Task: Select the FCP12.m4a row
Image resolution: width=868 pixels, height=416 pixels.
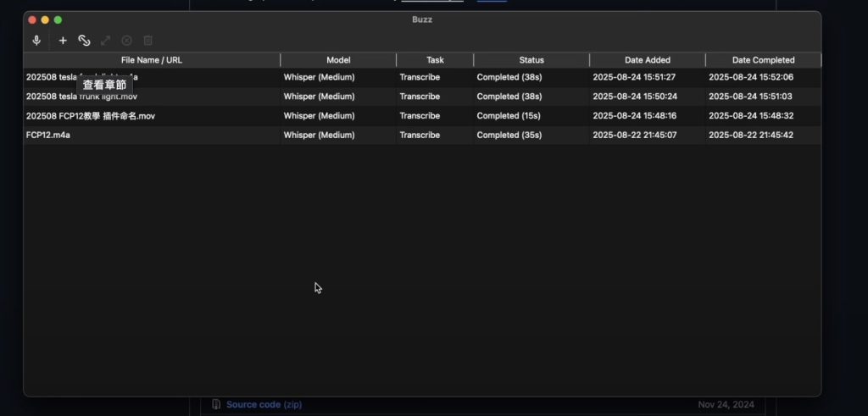Action: pos(48,135)
